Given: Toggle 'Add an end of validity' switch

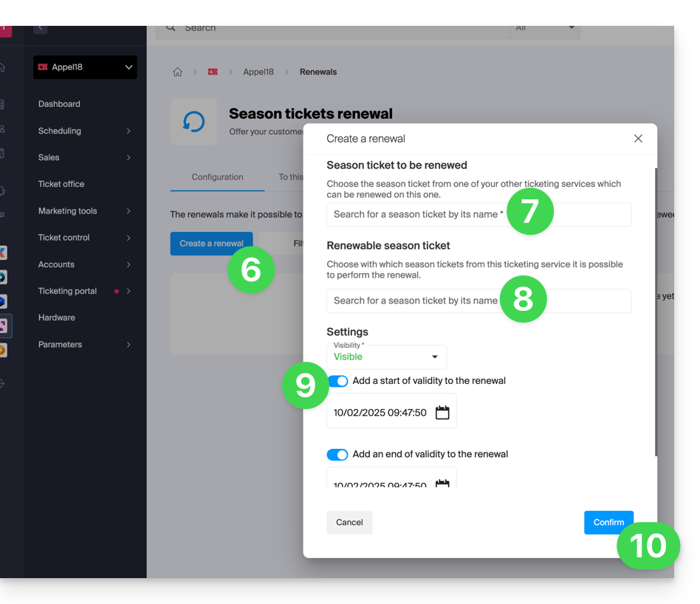Looking at the screenshot, I should pyautogui.click(x=337, y=455).
